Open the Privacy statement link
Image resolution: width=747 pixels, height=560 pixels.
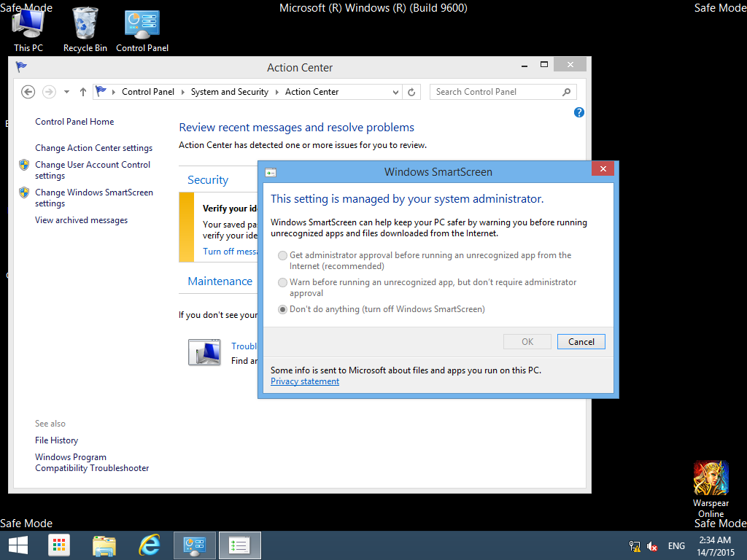tap(305, 381)
